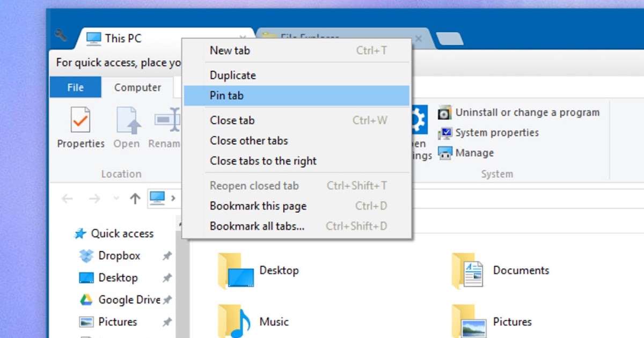This screenshot has height=338, width=644.
Task: Unpin Pictures from Quick access
Action: [x=167, y=321]
